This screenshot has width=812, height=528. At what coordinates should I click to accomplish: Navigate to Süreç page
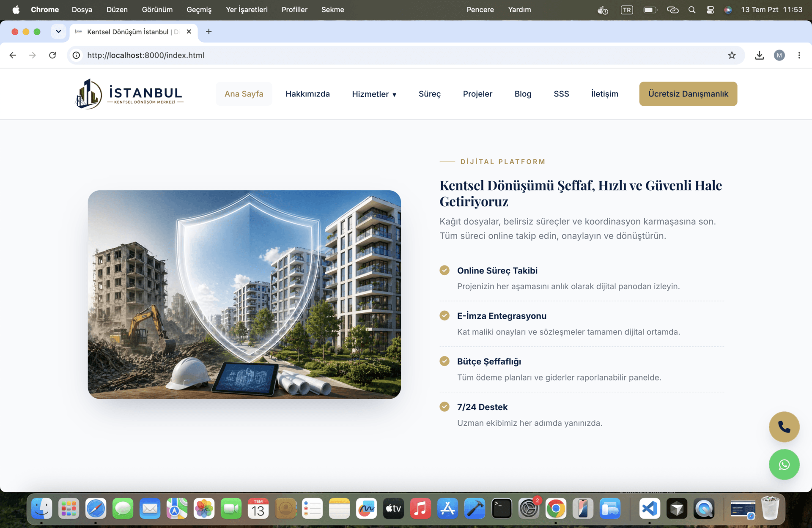tap(429, 94)
